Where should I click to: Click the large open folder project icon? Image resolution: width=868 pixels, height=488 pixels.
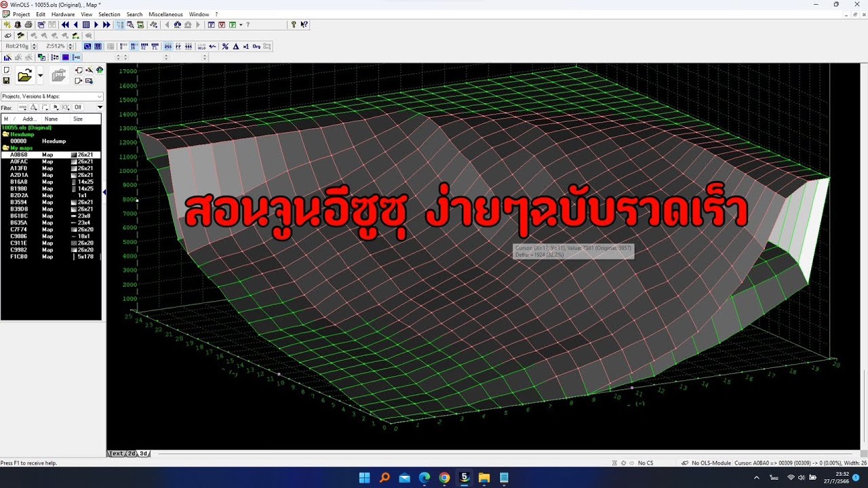pyautogui.click(x=25, y=75)
